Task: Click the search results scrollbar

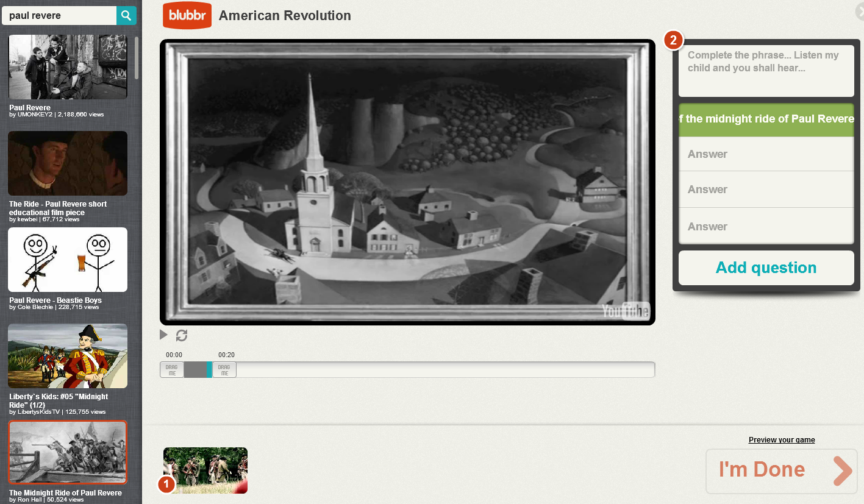Action: [x=137, y=58]
